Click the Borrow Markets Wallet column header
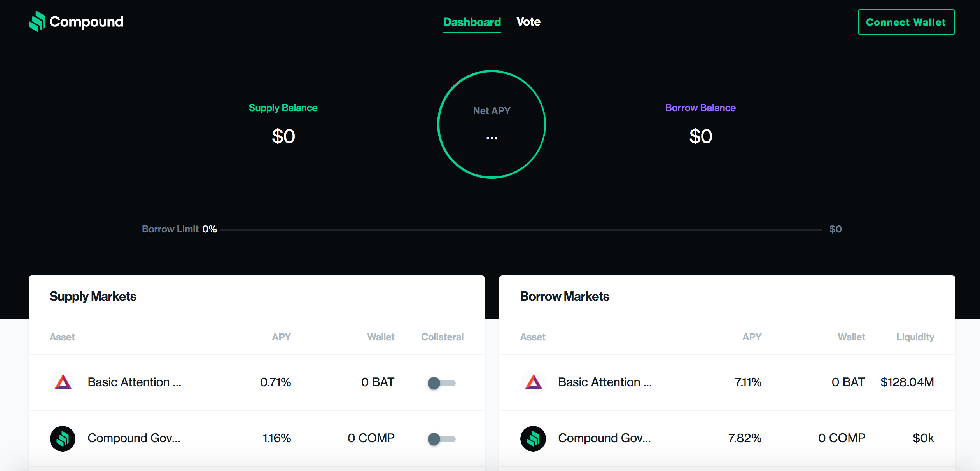Viewport: 980px width, 471px height. click(x=851, y=337)
